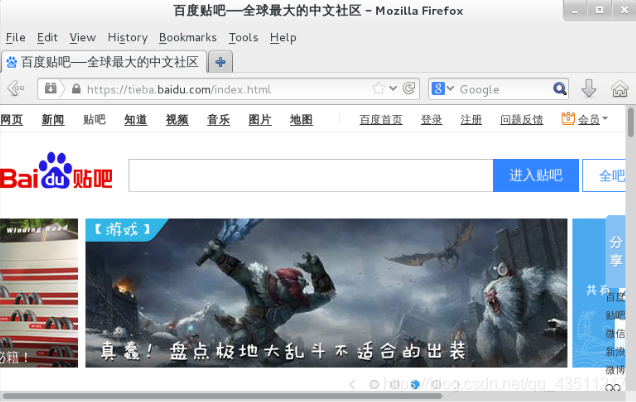Click the Baidu 贴吧 logo
636x402 pixels.
[x=56, y=171]
